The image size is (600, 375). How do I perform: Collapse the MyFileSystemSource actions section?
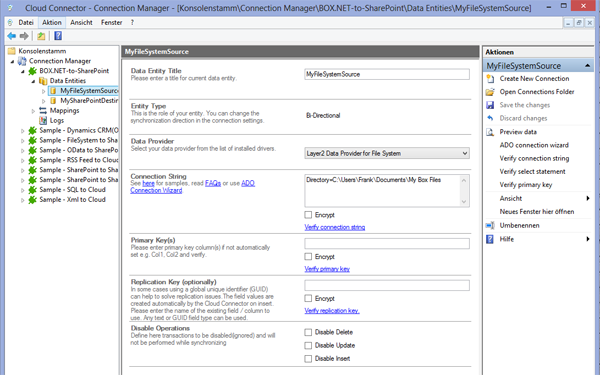coord(587,66)
